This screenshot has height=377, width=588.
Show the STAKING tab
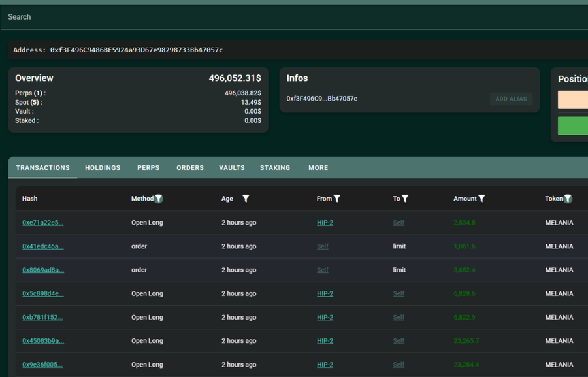[275, 168]
